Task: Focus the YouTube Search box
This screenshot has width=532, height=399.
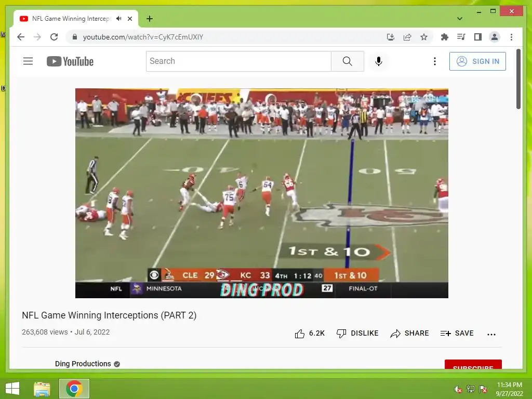Action: click(238, 61)
